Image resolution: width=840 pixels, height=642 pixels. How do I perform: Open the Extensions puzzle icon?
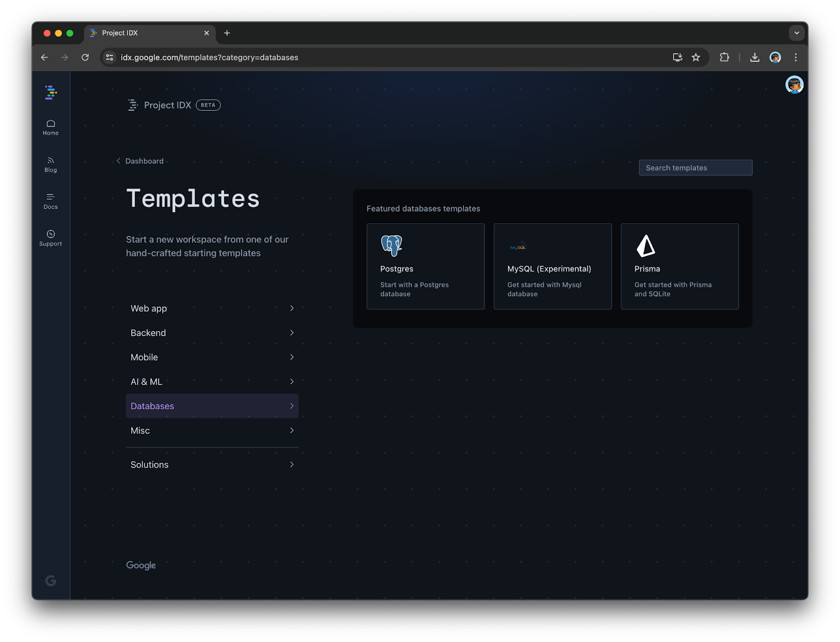click(724, 57)
